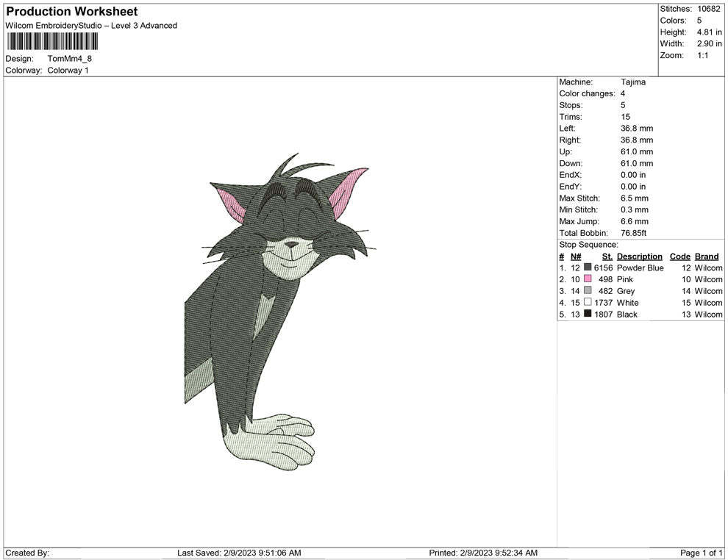This screenshot has width=728, height=560.
Task: Click the 'Powder Blue' description
Action: point(640,268)
